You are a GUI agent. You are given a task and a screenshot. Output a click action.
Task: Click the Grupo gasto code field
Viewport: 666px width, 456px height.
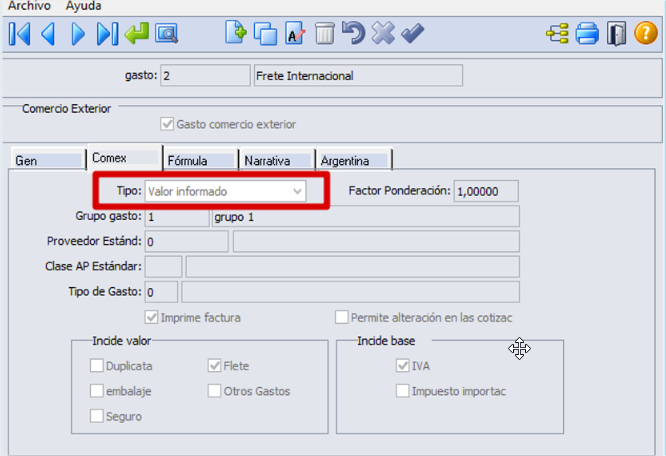(177, 217)
